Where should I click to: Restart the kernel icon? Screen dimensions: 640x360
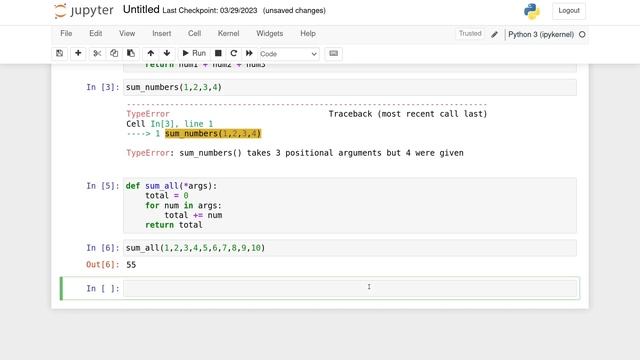[x=233, y=53]
